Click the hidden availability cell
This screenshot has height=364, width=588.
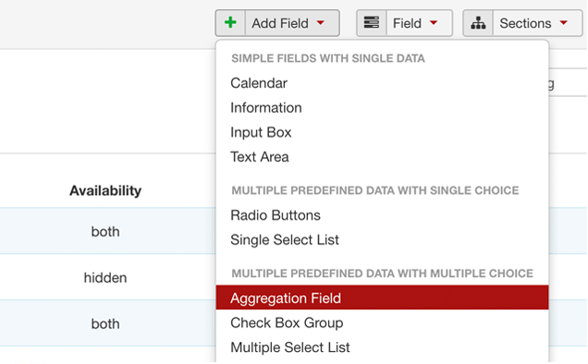coord(105,278)
